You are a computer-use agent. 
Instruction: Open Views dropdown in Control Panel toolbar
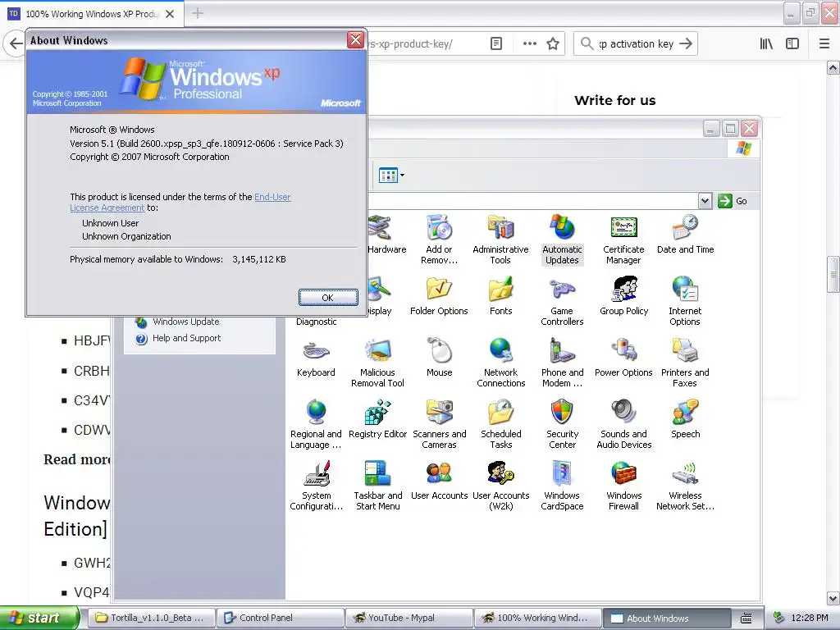click(x=391, y=176)
